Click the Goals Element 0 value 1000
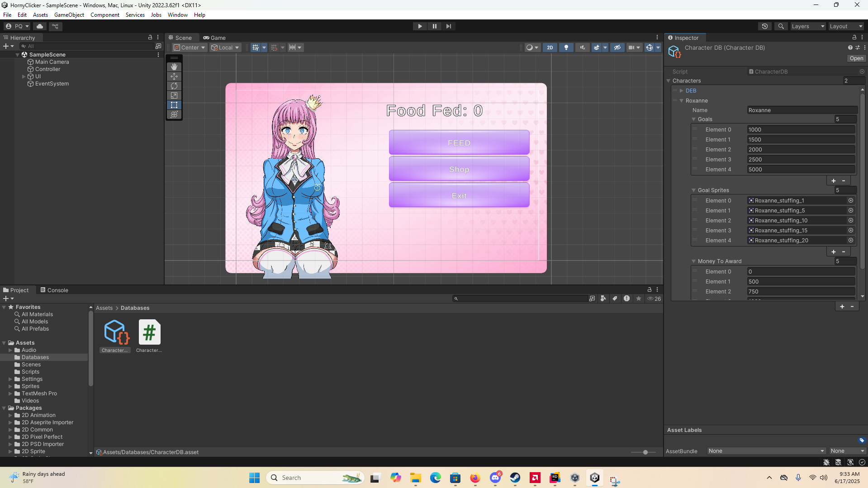The image size is (868, 488). [801, 130]
